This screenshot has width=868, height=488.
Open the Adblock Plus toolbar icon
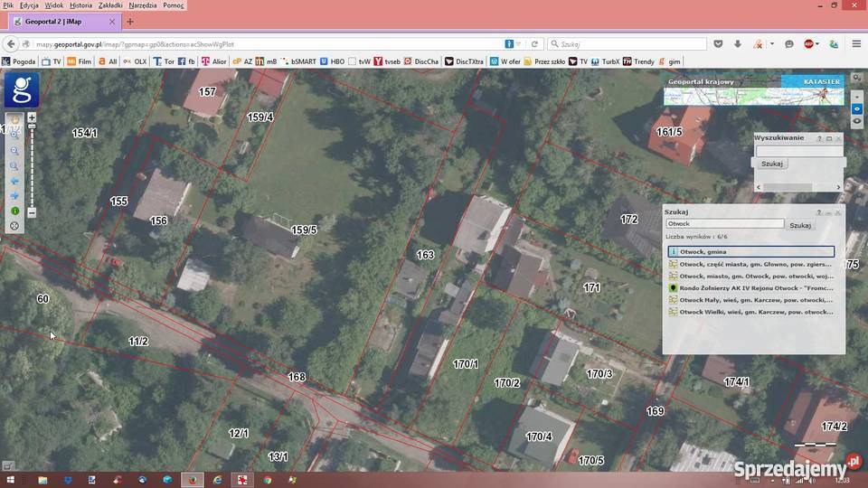[x=808, y=43]
